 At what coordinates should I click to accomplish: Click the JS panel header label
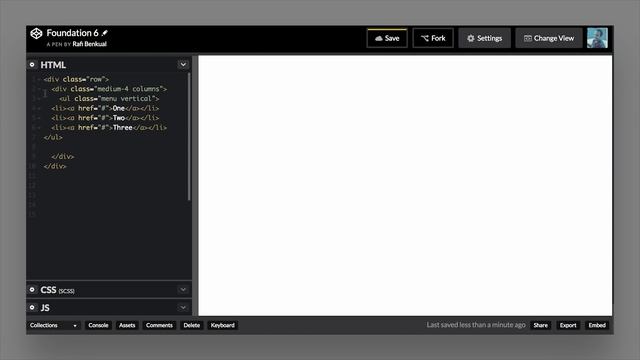45,308
